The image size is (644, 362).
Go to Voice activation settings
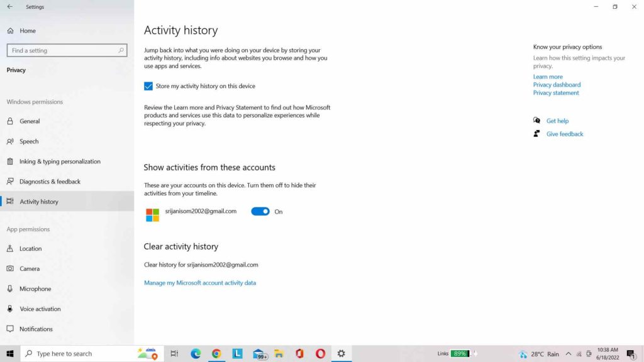[x=39, y=309]
